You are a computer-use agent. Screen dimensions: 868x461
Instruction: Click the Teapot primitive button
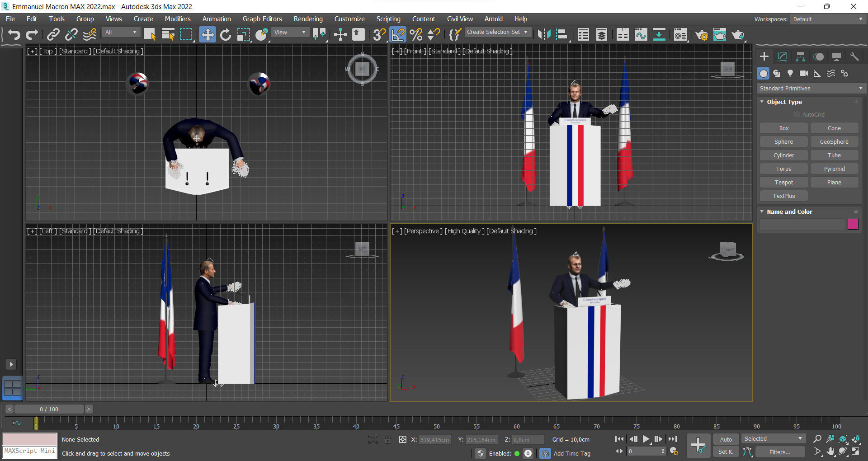pos(783,183)
